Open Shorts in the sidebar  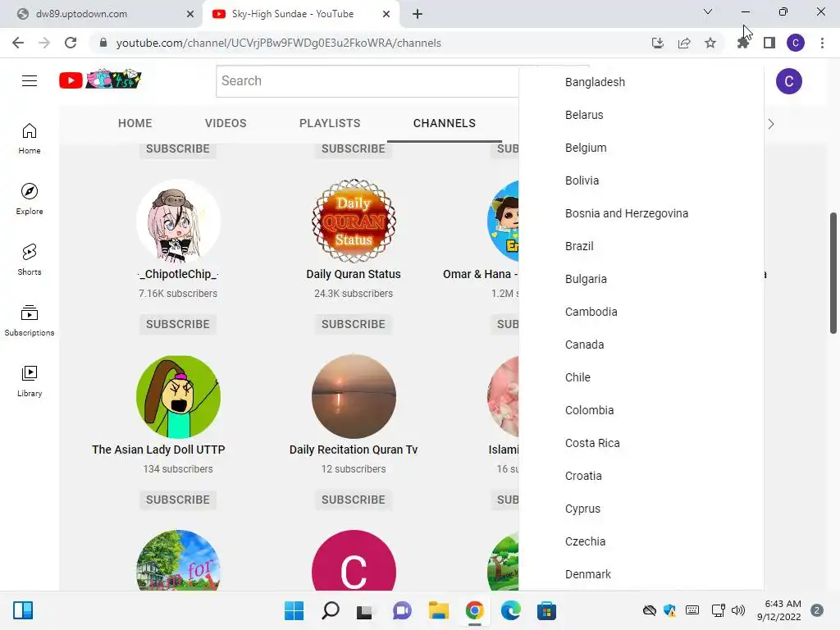(x=30, y=260)
